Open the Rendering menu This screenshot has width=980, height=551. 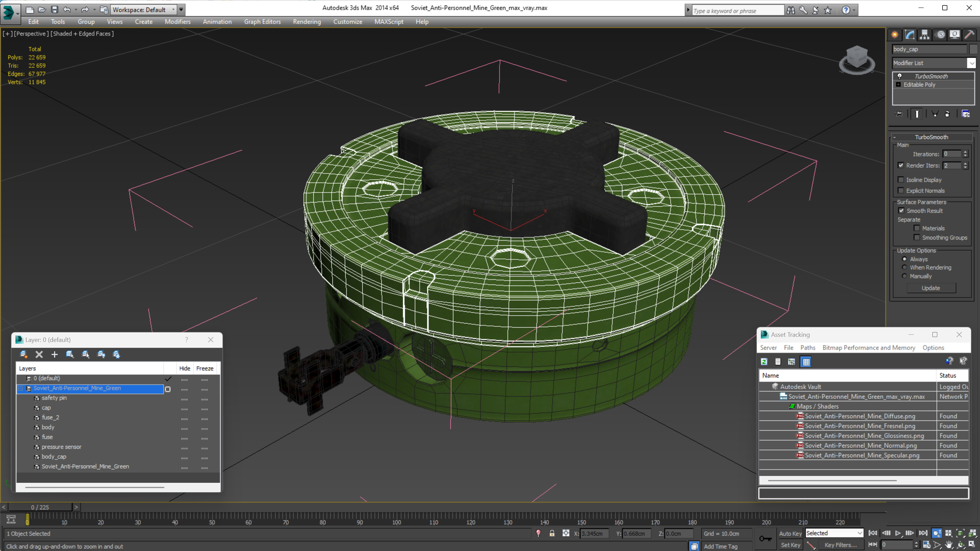[x=307, y=22]
